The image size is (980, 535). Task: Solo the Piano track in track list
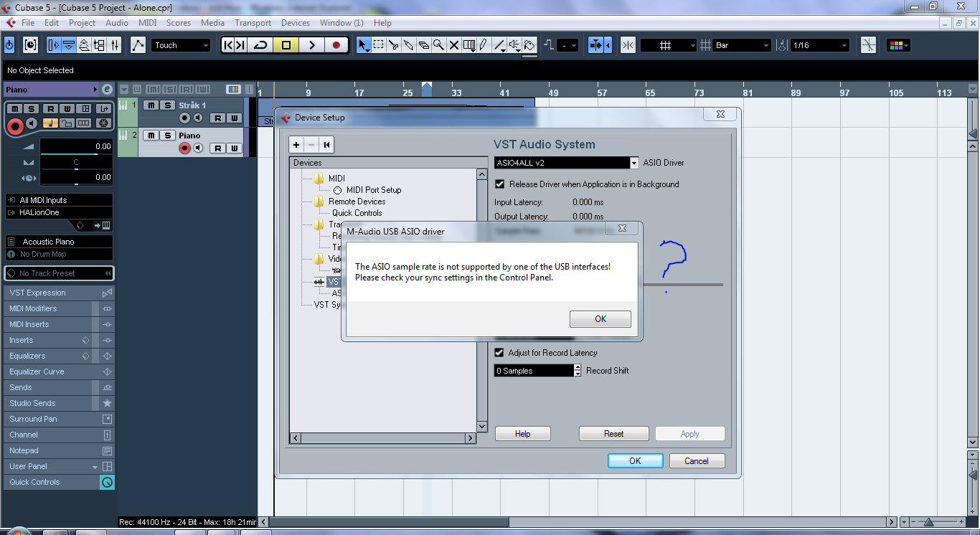pos(167,136)
